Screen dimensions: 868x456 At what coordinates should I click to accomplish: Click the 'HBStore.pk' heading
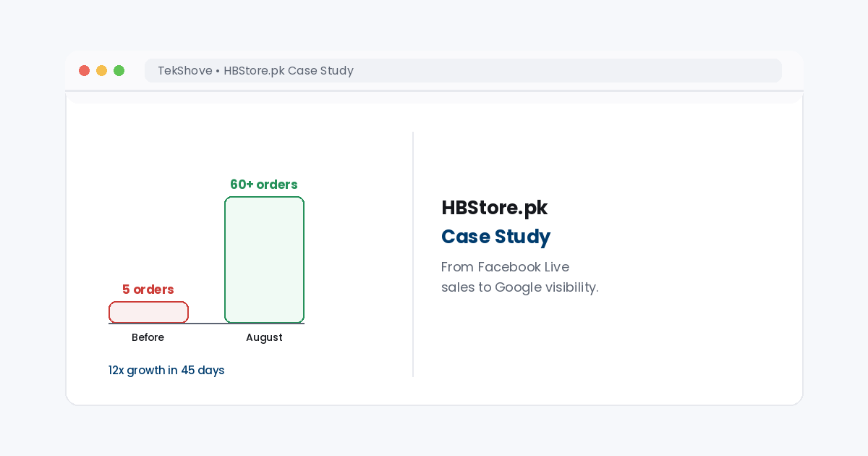[x=494, y=208]
